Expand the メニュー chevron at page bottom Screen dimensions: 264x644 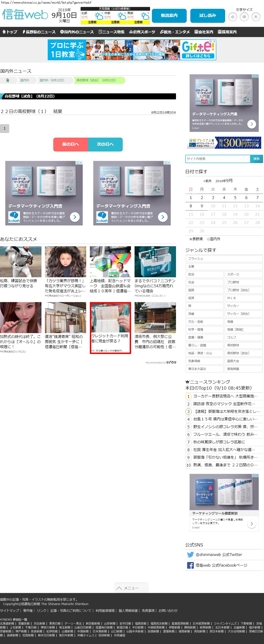(x=119, y=588)
